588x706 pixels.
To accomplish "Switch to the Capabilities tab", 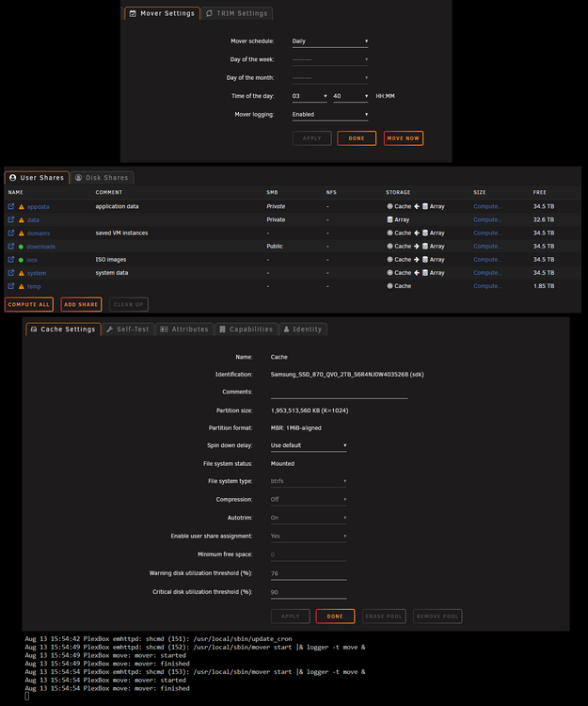I will 246,329.
